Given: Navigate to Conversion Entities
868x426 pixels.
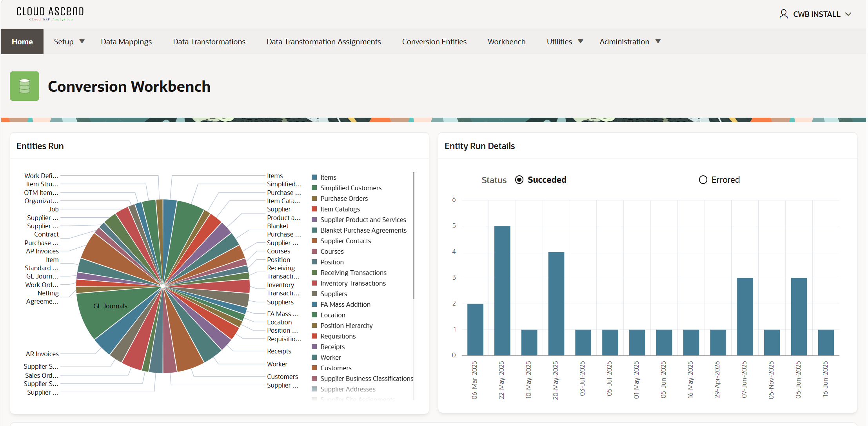Looking at the screenshot, I should [434, 42].
